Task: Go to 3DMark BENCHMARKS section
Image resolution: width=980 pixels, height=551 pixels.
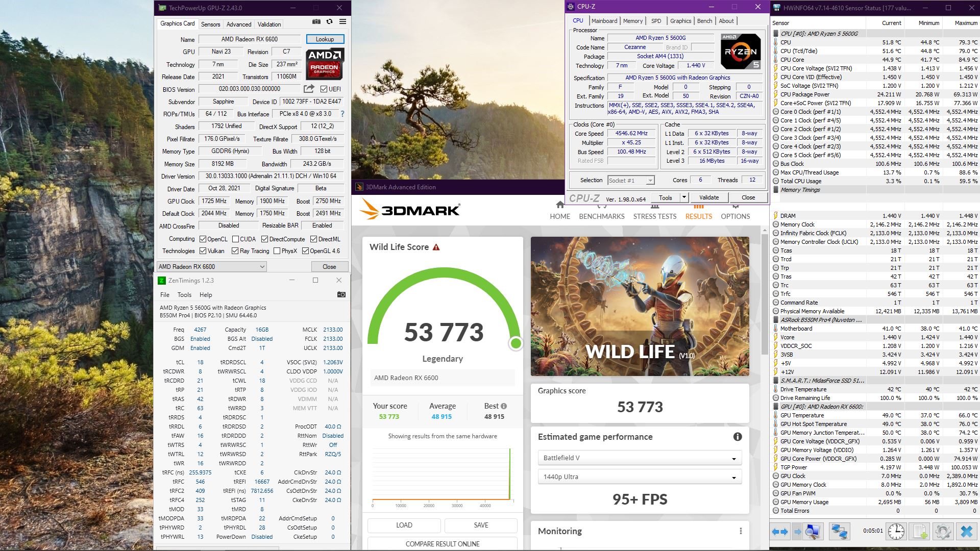Action: 602,216
